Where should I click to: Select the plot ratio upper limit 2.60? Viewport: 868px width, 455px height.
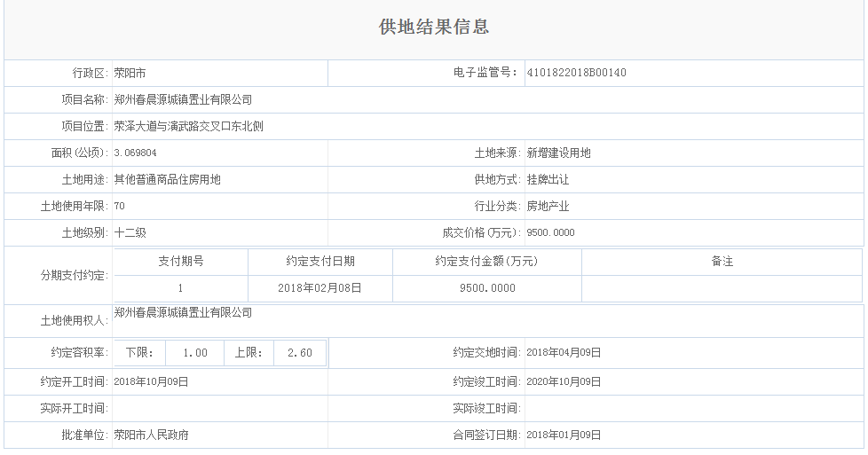point(300,353)
